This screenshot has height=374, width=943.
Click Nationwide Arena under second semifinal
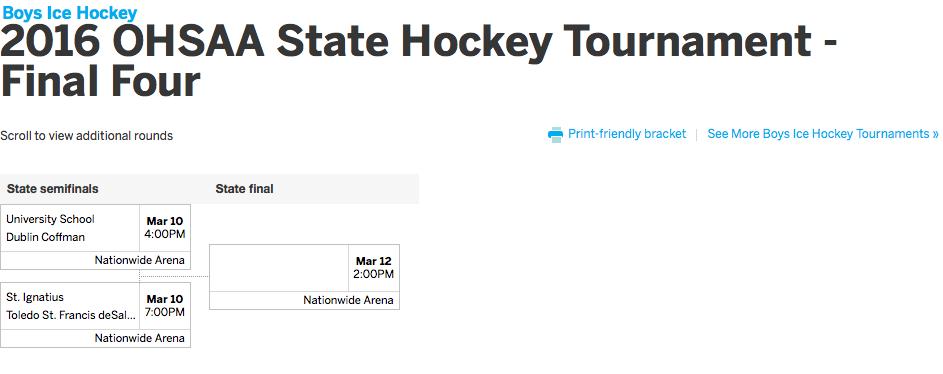[140, 338]
